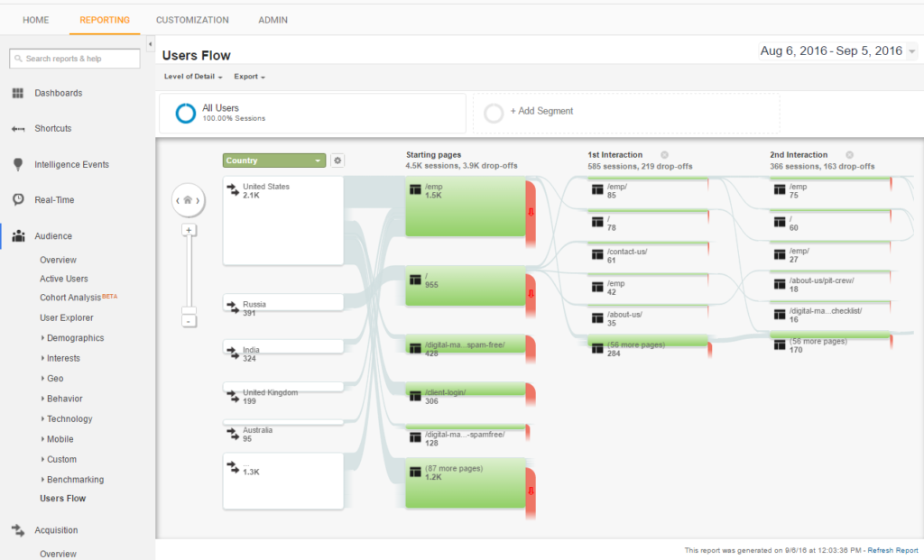Toggle the All Users segment circle
924x560 pixels.
[185, 113]
